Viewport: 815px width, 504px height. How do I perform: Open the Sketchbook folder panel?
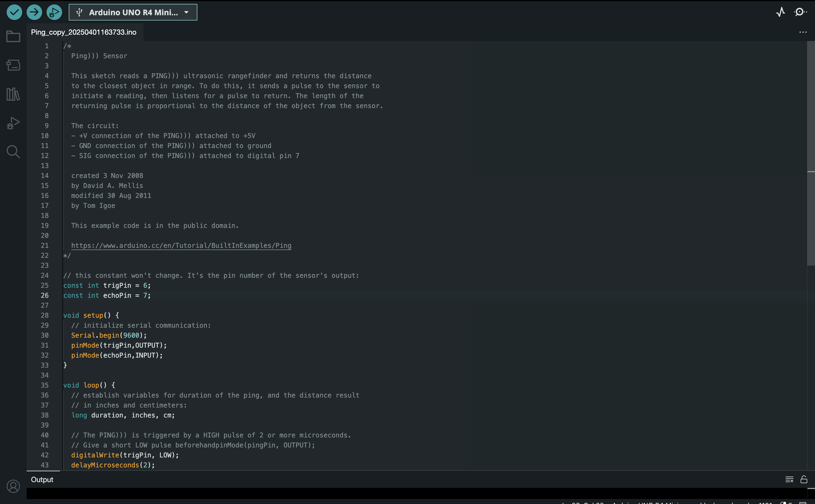click(13, 36)
